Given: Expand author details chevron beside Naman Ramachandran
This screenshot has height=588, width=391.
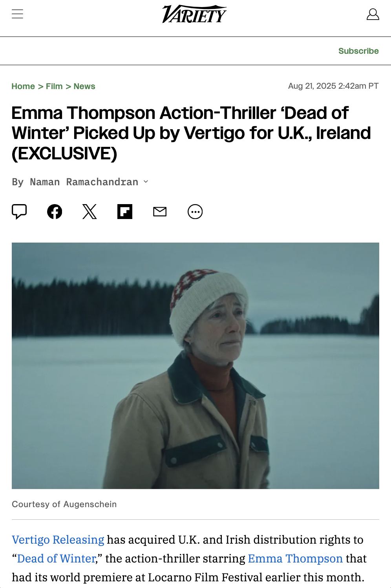Looking at the screenshot, I should coord(146,181).
